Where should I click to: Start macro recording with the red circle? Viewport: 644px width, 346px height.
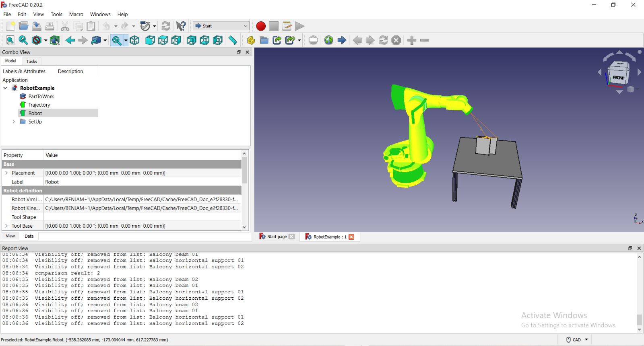pos(261,26)
